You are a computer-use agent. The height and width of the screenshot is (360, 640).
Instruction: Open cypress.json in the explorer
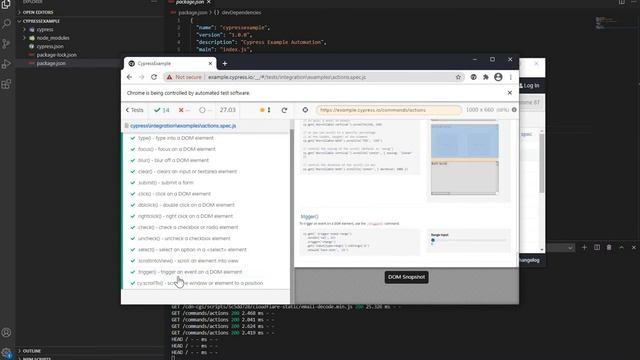50,47
